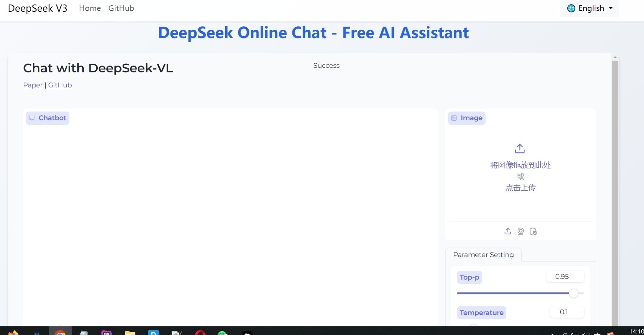Viewport: 644px width, 335px height.
Task: Click the taskbar clock showing 14:10
Action: coord(636,332)
